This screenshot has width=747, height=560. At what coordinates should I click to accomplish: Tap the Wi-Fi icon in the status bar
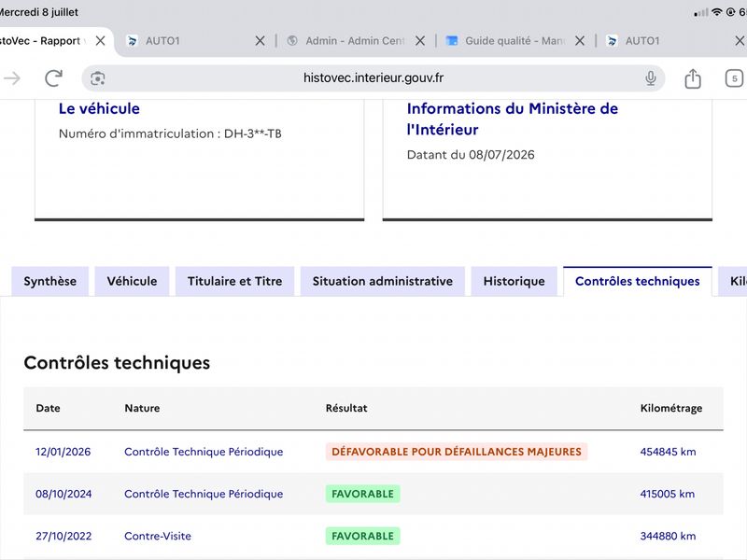716,12
